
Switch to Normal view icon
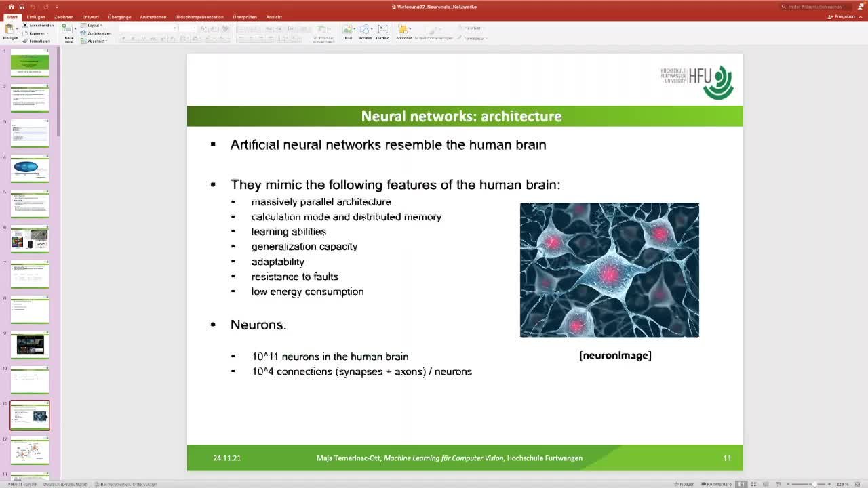coord(741,484)
